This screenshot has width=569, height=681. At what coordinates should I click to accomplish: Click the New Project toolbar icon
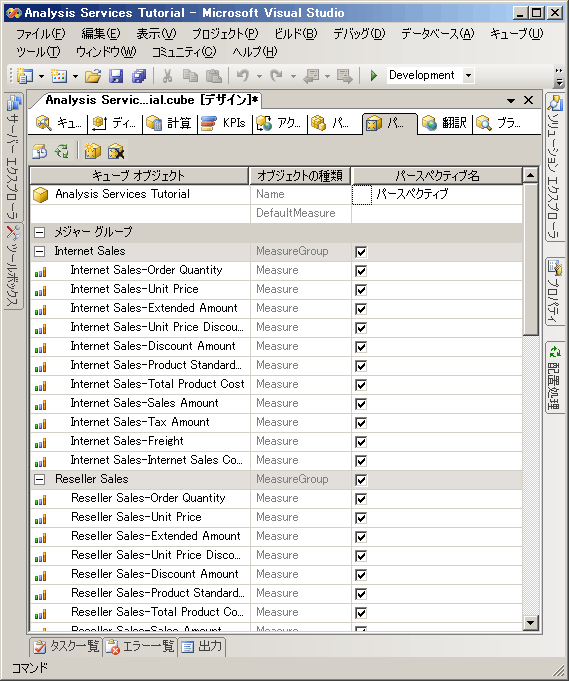pos(25,76)
